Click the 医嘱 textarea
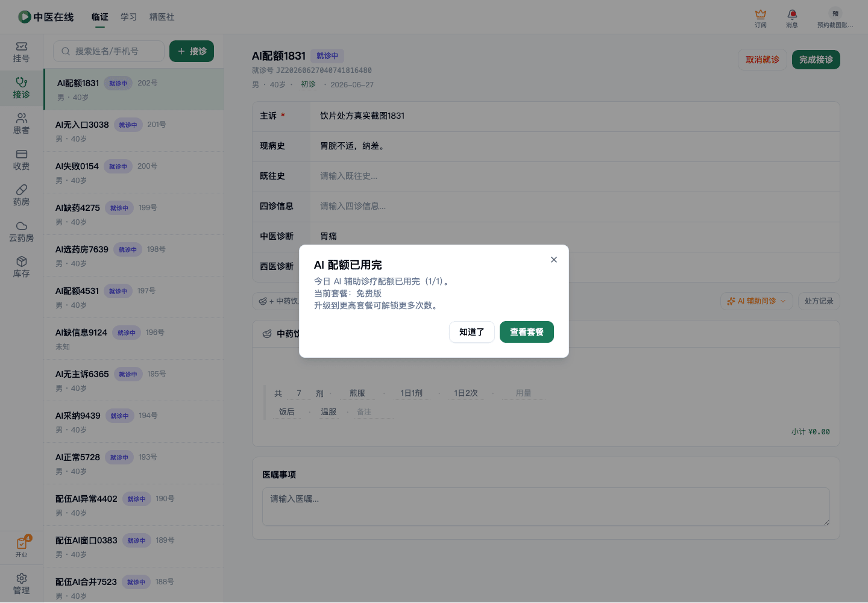This screenshot has height=603, width=868. pos(546,507)
